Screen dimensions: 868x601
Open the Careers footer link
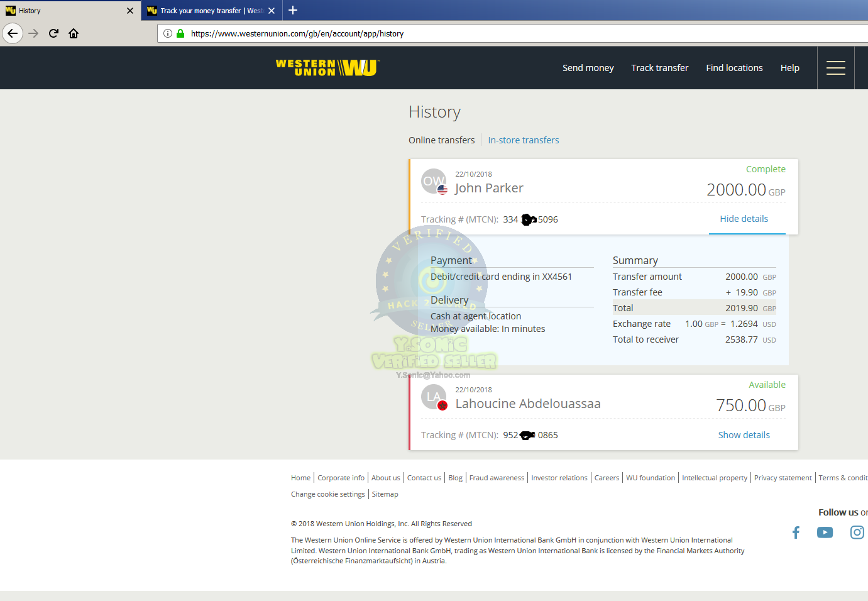click(x=607, y=478)
